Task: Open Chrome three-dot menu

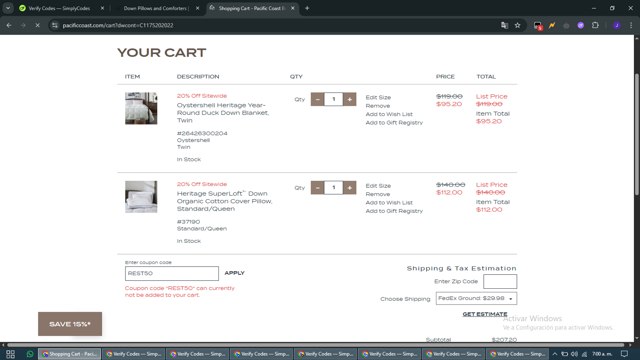Action: point(631,25)
